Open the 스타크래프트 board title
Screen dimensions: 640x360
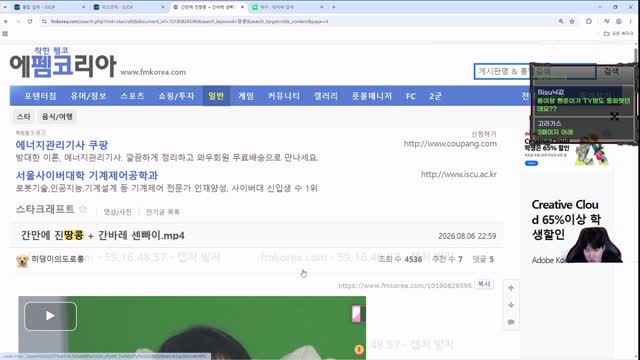coord(45,209)
